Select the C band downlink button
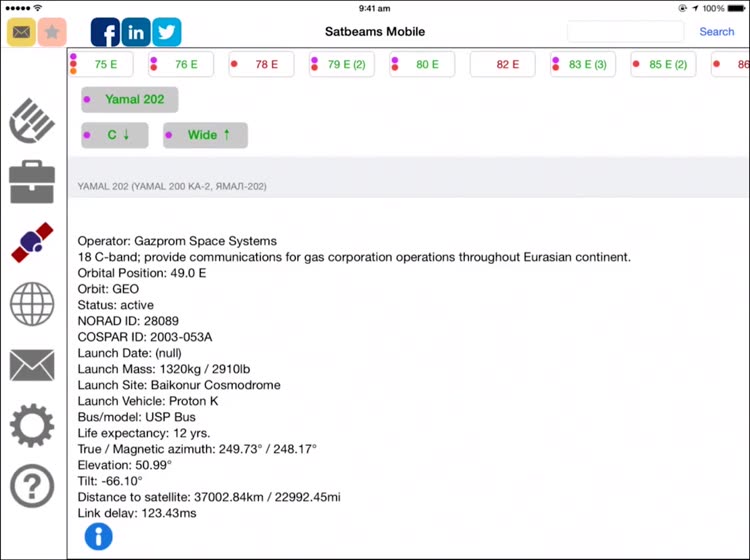This screenshot has width=750, height=560. tap(115, 135)
